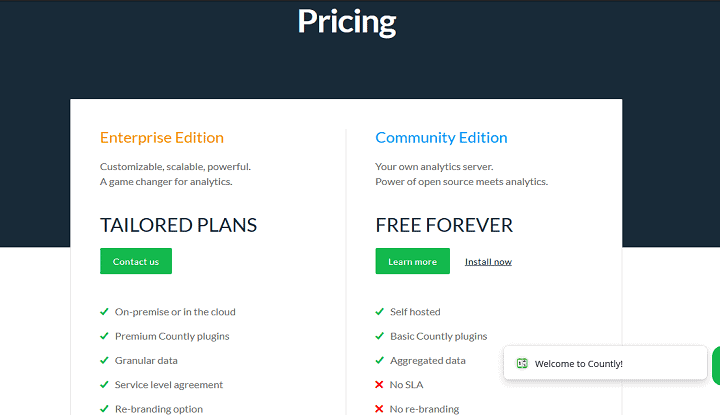Click the FREE FOREVER title

444,225
